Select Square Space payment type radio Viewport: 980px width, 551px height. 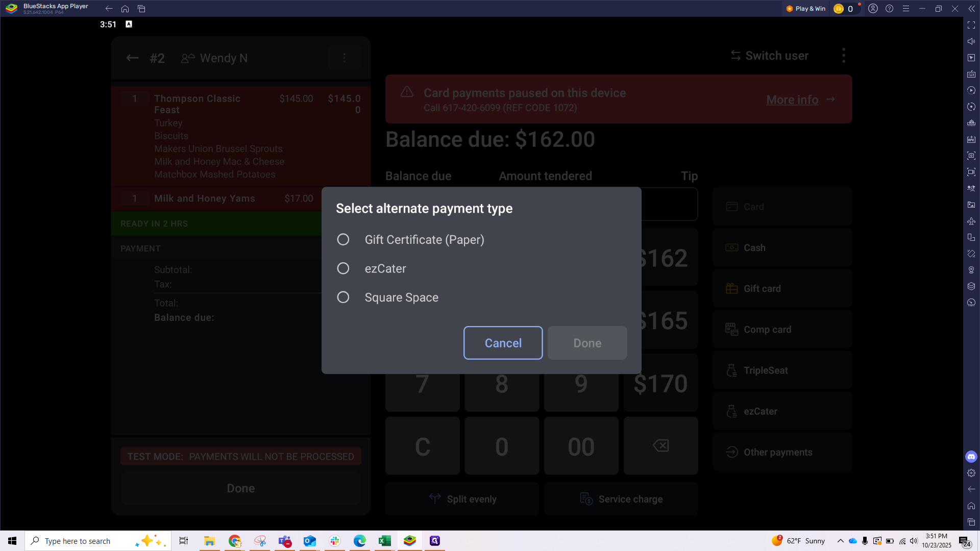pos(343,297)
